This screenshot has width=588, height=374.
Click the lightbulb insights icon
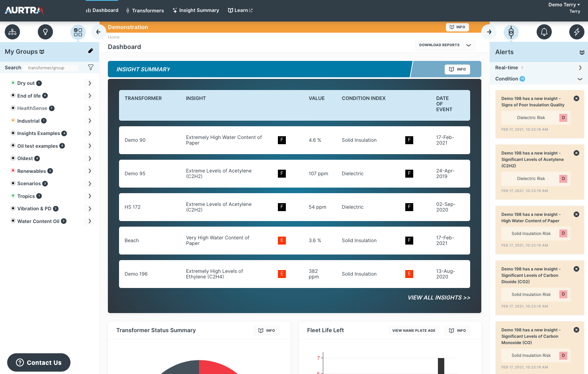coord(45,32)
